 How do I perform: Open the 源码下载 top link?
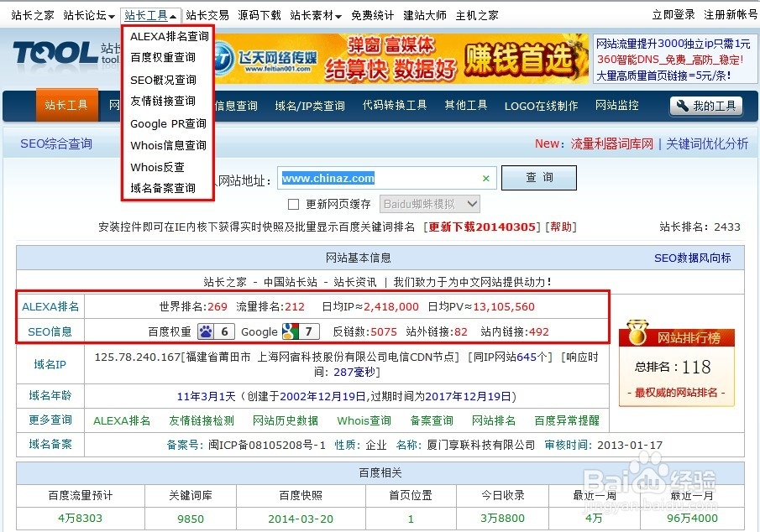coord(259,15)
